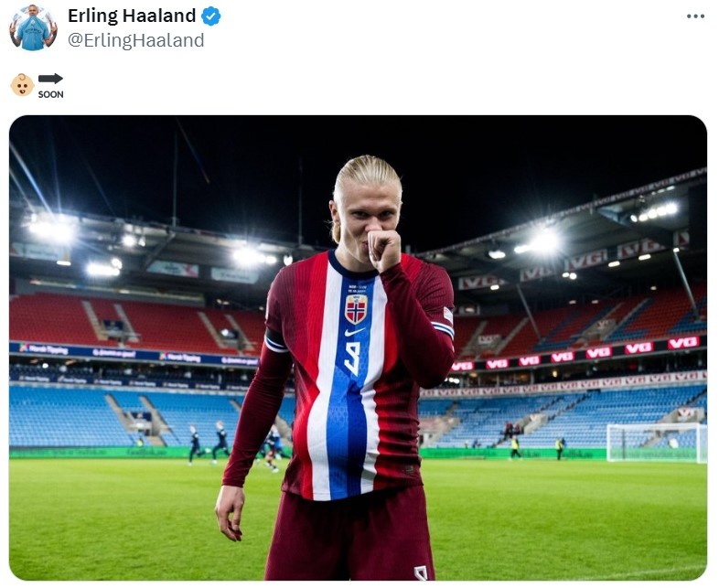
Task: Click the bright floodlight at upper left
Action: (x=50, y=230)
